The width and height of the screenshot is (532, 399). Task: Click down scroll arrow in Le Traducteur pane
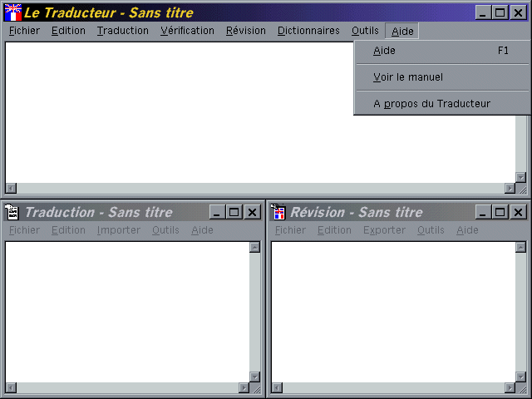[x=521, y=177]
